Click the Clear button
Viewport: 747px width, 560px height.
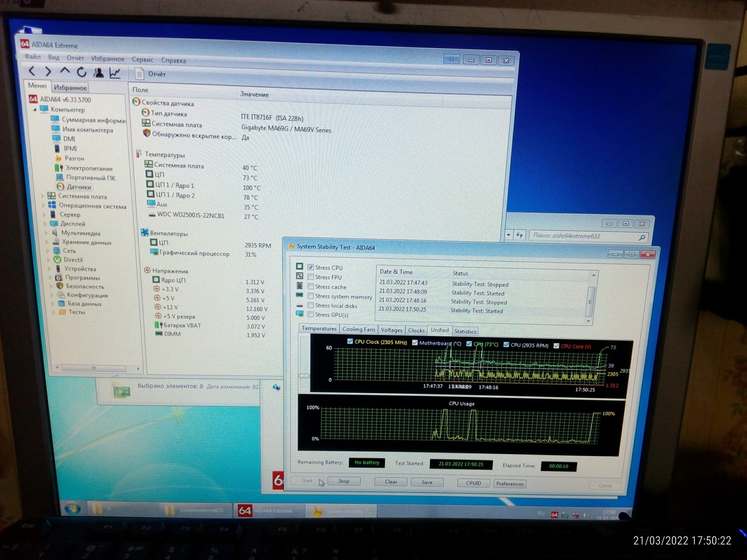click(x=391, y=482)
